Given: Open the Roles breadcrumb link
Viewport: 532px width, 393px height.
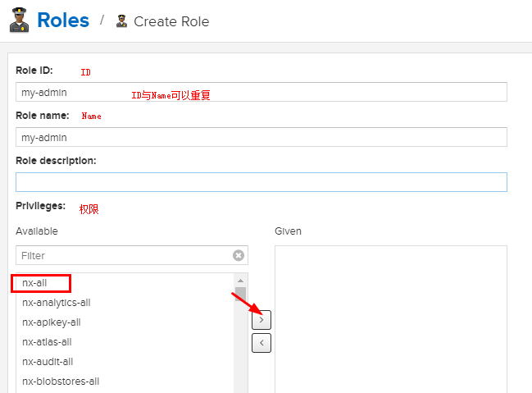Looking at the screenshot, I should 62,21.
